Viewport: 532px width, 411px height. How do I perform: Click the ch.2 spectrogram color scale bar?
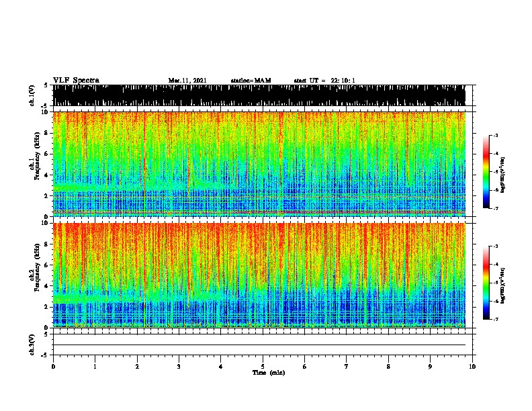click(486, 283)
